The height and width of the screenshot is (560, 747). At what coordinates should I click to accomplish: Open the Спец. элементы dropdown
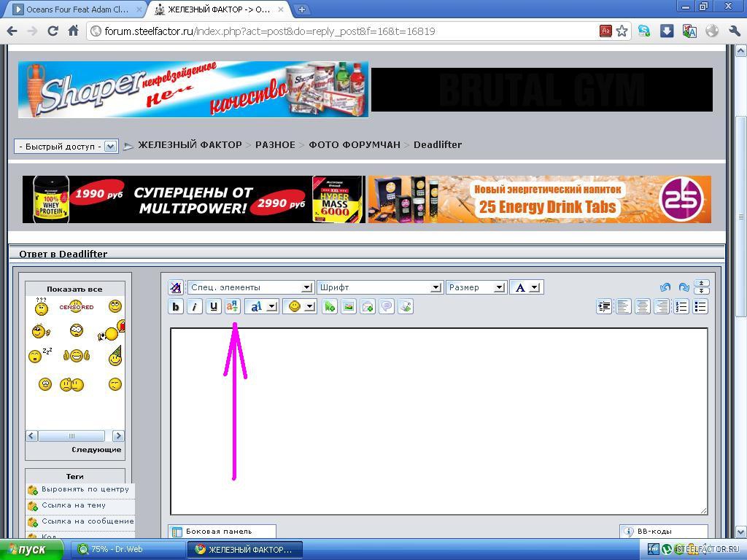click(251, 287)
